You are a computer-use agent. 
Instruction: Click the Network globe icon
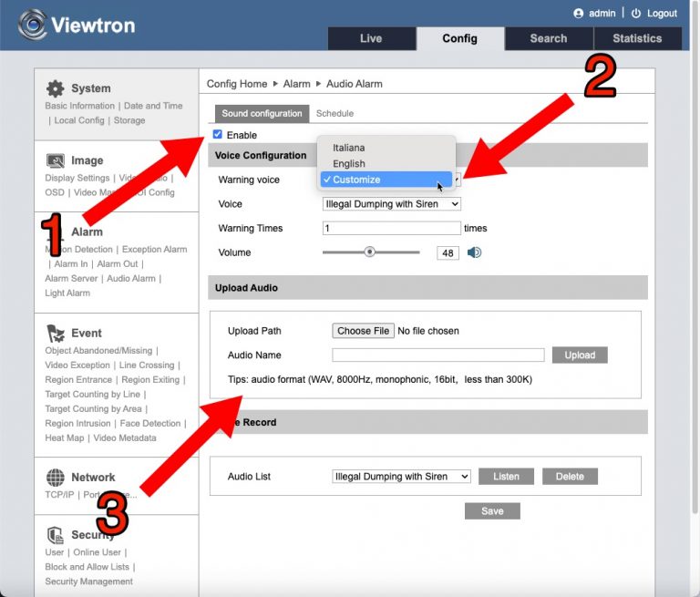(56, 477)
